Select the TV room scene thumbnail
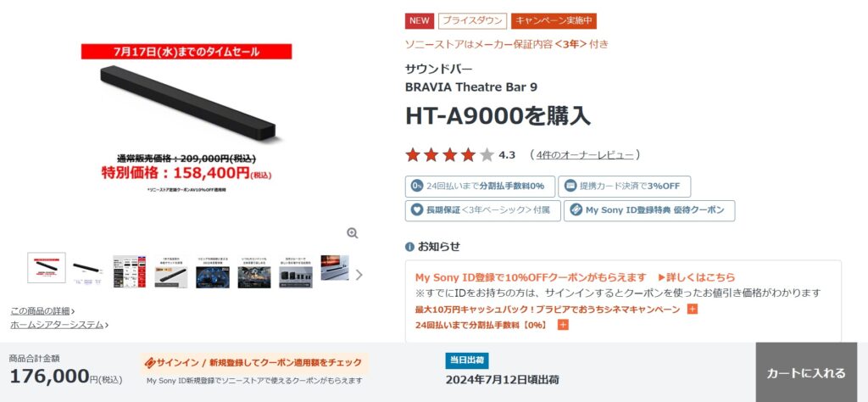This screenshot has height=402, width=868. 335,268
